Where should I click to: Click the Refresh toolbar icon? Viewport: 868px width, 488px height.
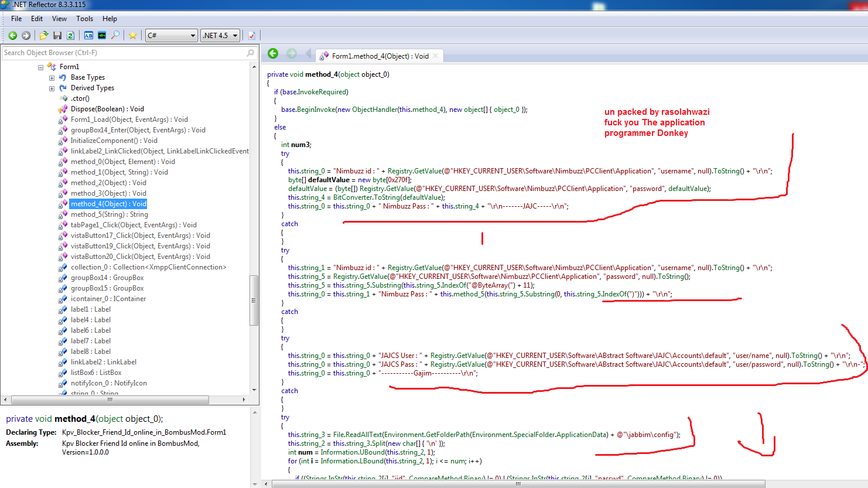[x=70, y=36]
